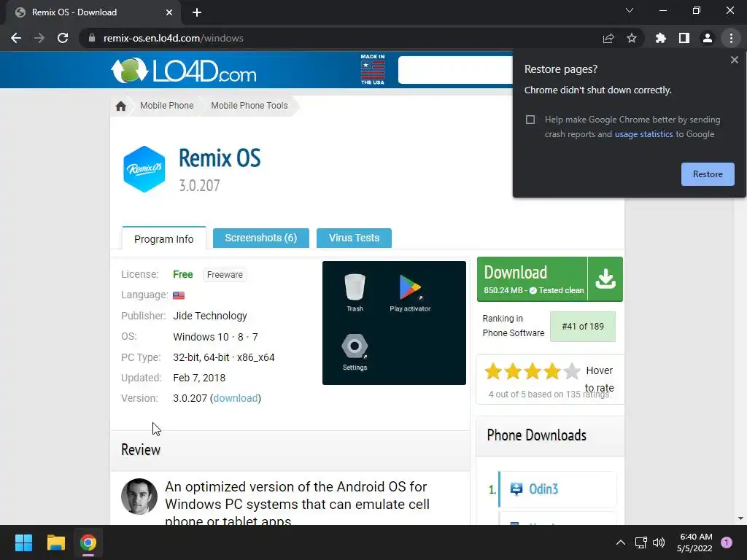Open the usage statistics link
This screenshot has width=747, height=560.
[643, 134]
